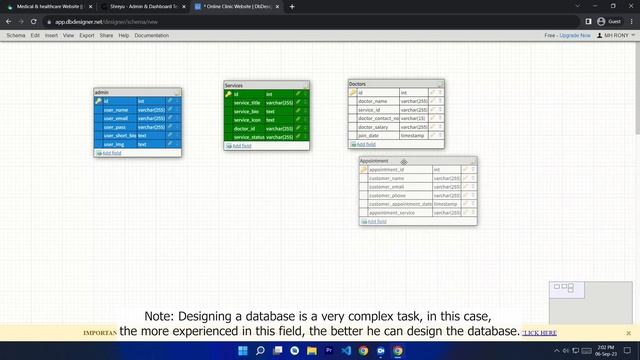Edit the user_name field in admin table
This screenshot has width=640, height=360.
170,109
